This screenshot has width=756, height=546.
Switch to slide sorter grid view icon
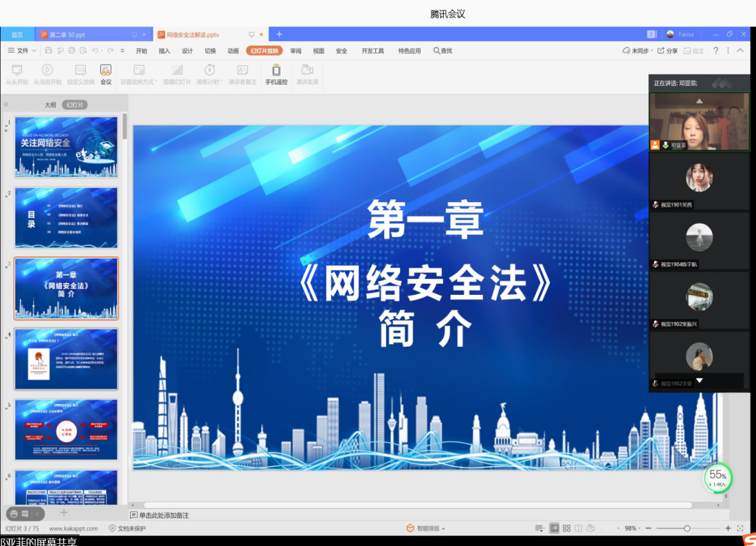pyautogui.click(x=566, y=528)
